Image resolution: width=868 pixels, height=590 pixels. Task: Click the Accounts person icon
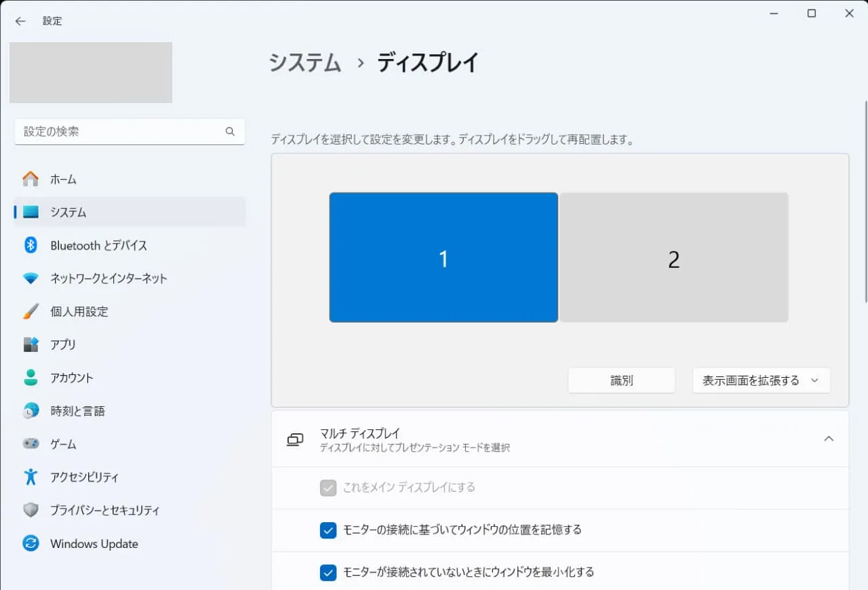(31, 378)
